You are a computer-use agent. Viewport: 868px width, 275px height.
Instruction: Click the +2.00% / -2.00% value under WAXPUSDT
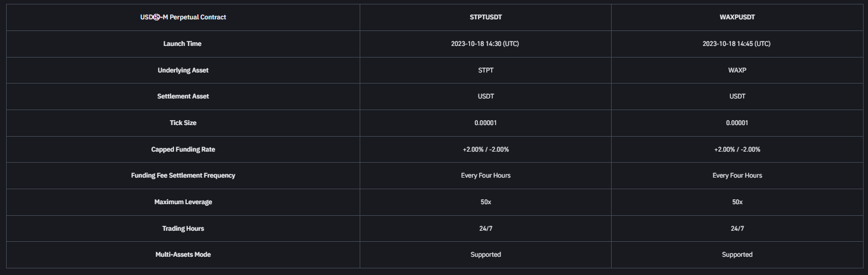point(737,149)
